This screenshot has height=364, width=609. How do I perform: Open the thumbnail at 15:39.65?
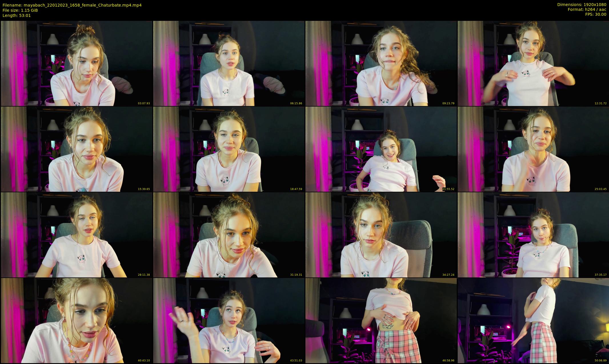pos(77,149)
